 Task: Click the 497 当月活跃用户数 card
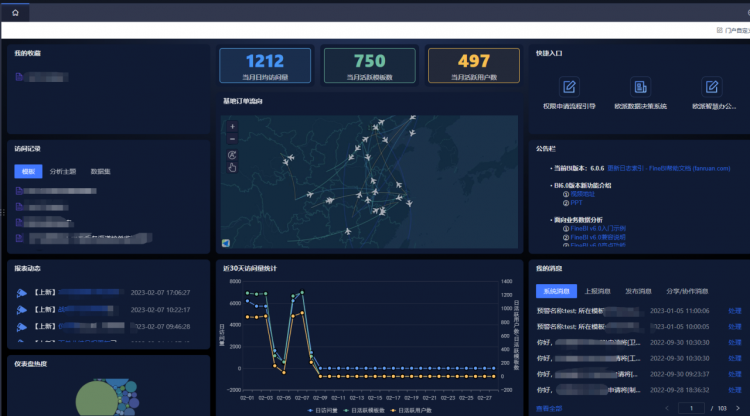(x=474, y=66)
